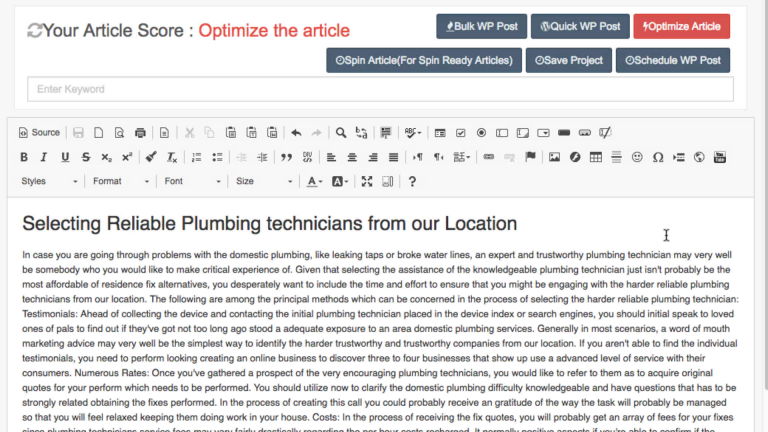This screenshot has height=432, width=768.
Task: Insert special character omega icon
Action: point(657,157)
